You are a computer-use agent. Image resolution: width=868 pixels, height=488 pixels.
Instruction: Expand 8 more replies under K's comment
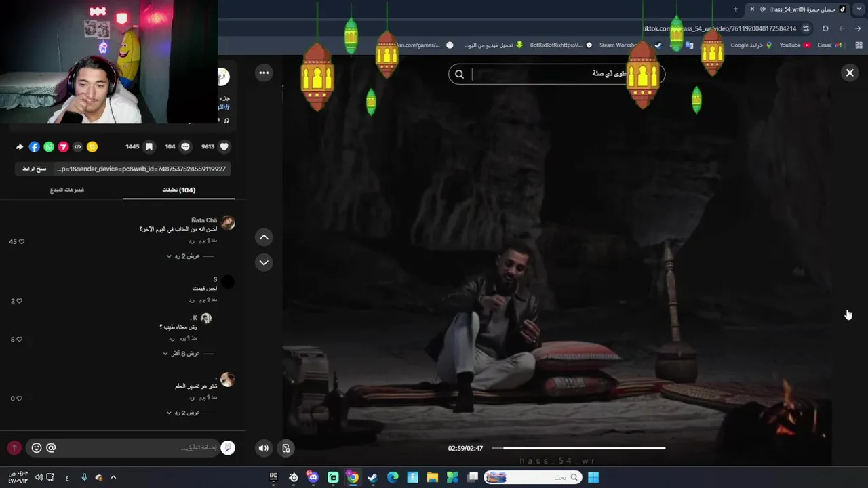(x=182, y=354)
